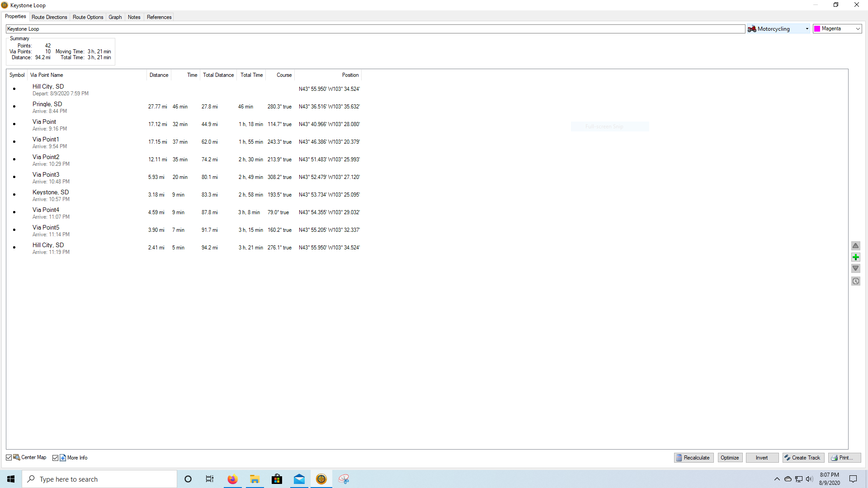868x488 pixels.
Task: Click the move via point up arrow
Action: 855,246
